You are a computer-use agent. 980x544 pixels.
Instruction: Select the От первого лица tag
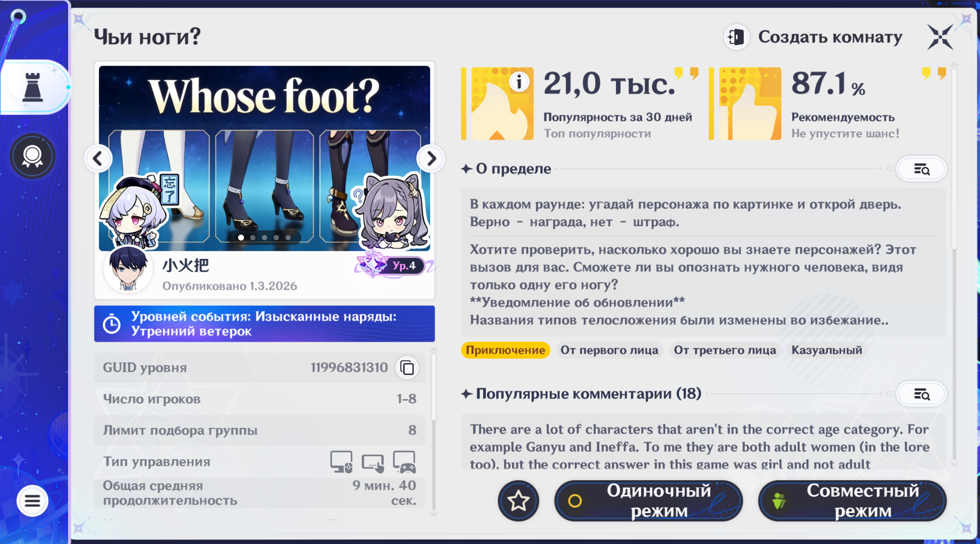(609, 350)
